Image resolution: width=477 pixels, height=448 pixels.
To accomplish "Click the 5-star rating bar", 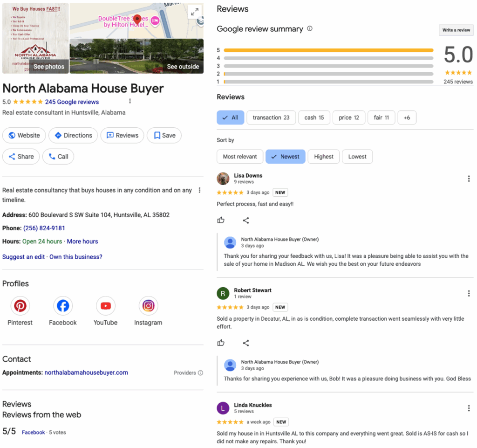I will tap(328, 50).
